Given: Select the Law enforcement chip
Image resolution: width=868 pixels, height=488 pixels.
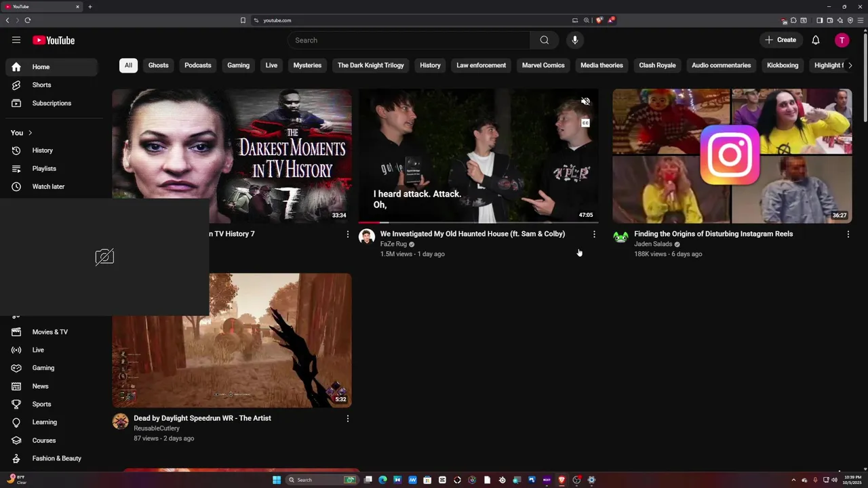Looking at the screenshot, I should click(x=481, y=65).
